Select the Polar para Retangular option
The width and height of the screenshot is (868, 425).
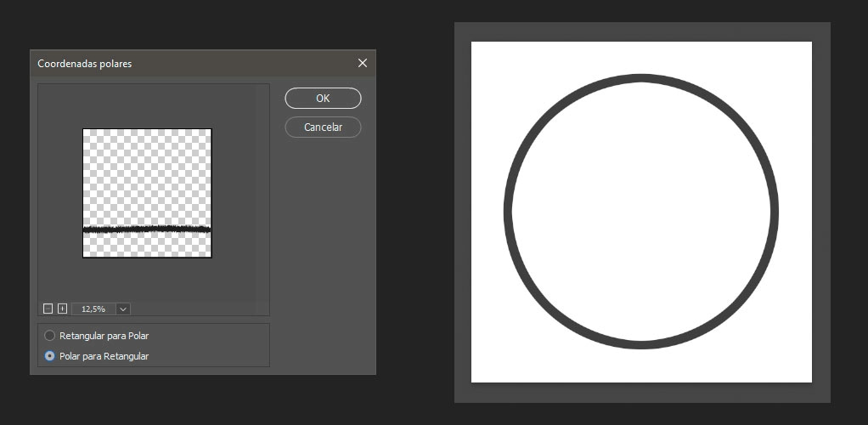[96, 356]
